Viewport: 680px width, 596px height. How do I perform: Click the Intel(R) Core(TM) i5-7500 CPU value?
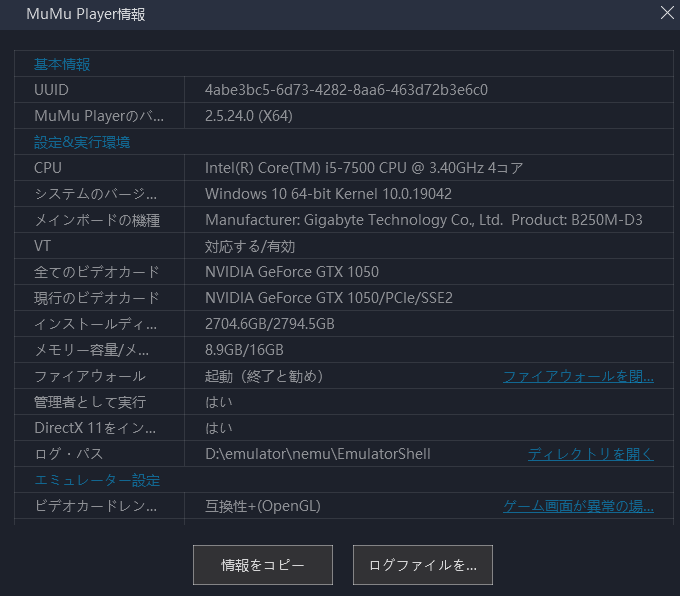coord(364,168)
